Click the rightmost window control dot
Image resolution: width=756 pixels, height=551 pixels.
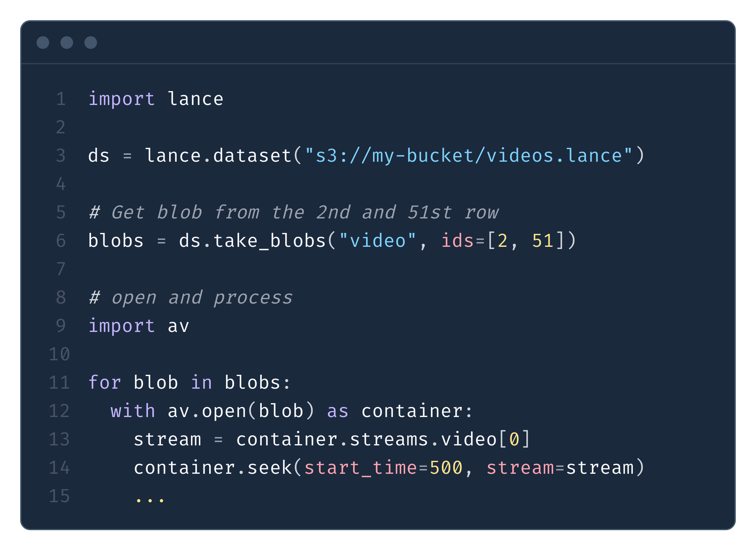pyautogui.click(x=91, y=43)
